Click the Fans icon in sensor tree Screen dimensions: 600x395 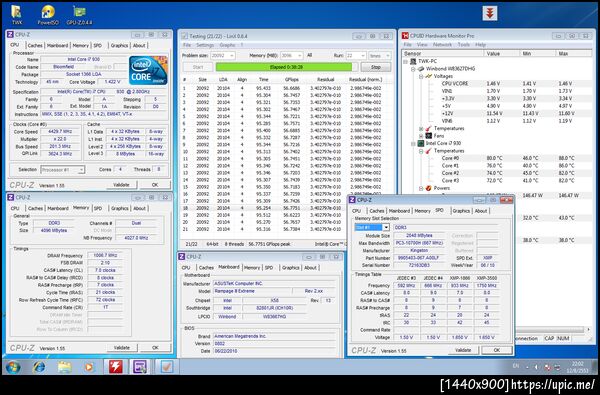(x=429, y=136)
